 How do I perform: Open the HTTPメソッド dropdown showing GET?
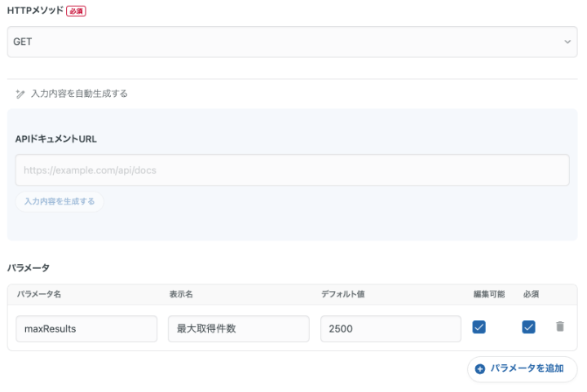(292, 42)
